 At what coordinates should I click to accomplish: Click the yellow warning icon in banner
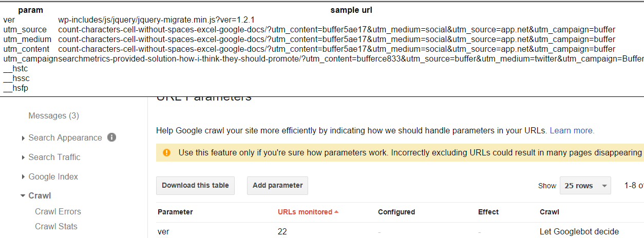[x=166, y=152]
